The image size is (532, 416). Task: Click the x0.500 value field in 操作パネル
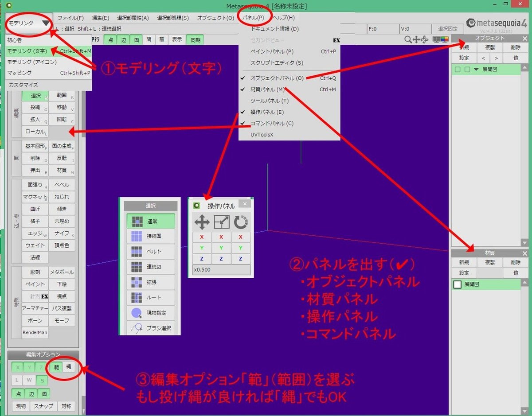(221, 270)
